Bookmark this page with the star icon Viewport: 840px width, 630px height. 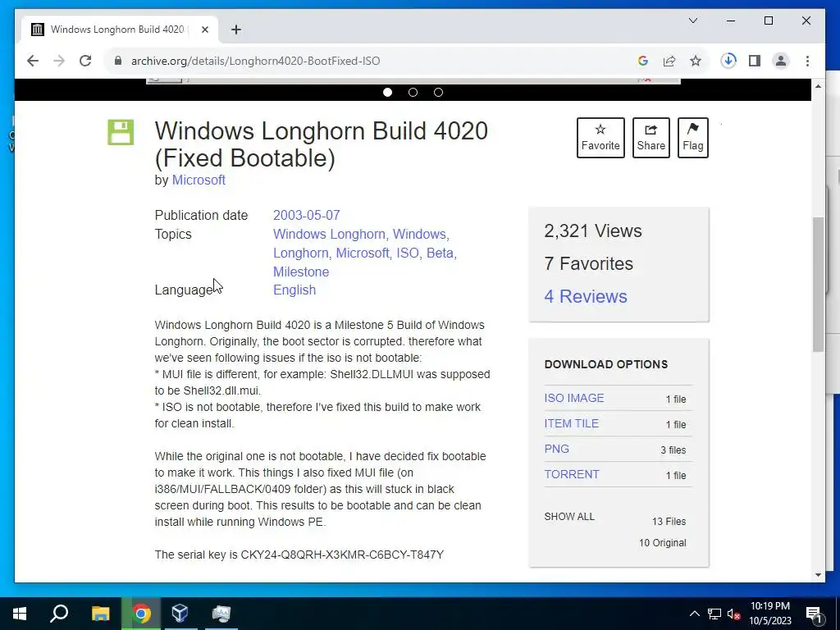click(x=696, y=61)
